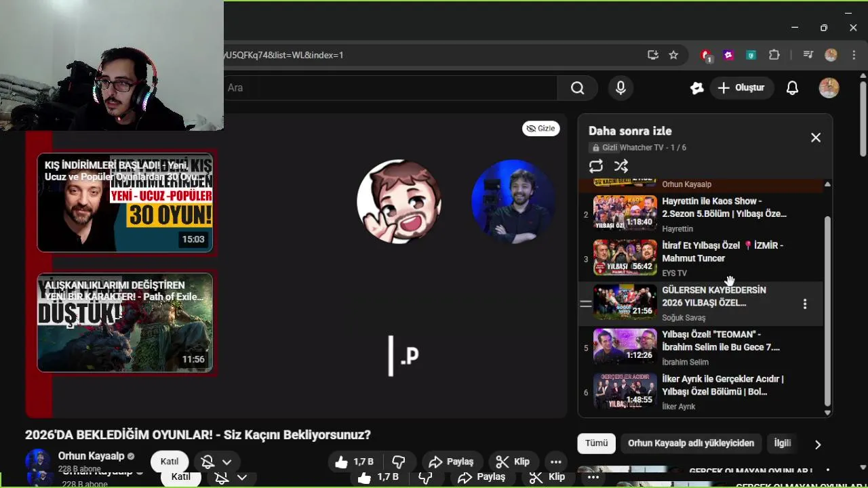Open YouTube account avatar menu
Image resolution: width=868 pixels, height=488 pixels.
click(829, 87)
